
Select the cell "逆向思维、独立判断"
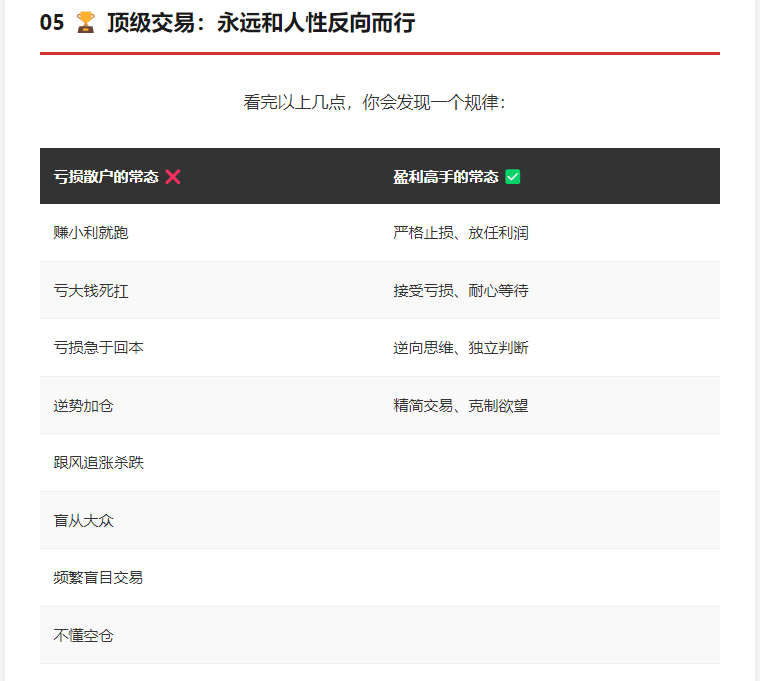[550, 348]
